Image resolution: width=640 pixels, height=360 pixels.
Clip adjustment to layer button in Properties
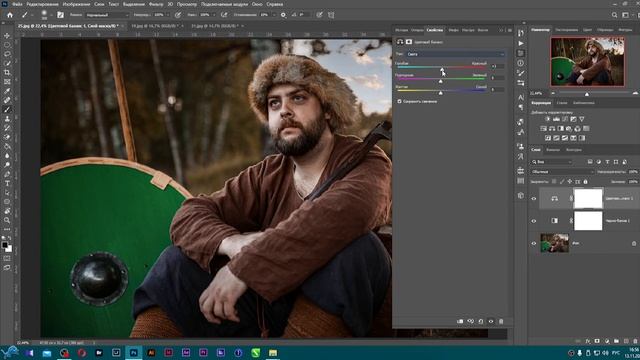[x=460, y=321]
